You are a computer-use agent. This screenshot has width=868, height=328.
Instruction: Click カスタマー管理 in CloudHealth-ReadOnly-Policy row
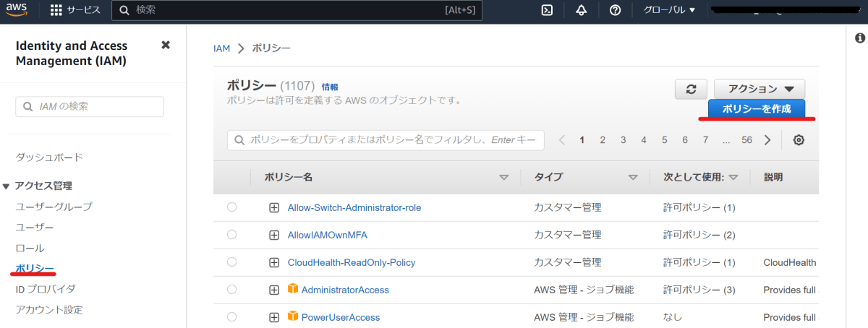568,262
